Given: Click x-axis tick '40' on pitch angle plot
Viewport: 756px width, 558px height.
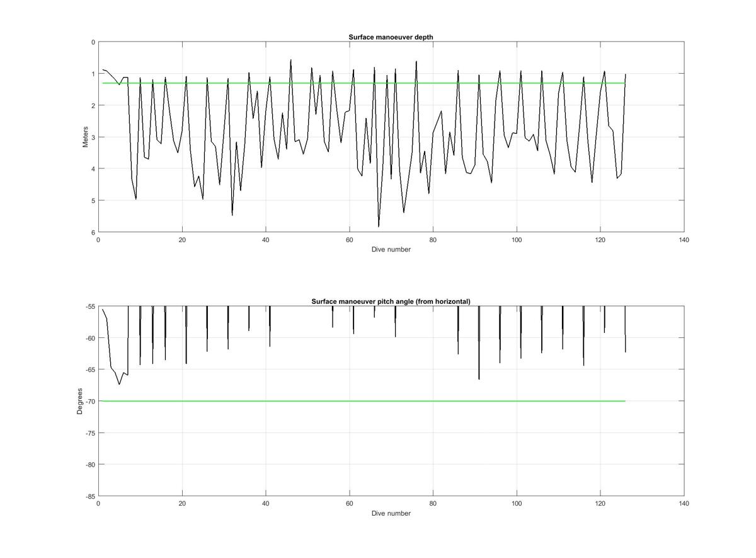Looking at the screenshot, I should pyautogui.click(x=266, y=504).
